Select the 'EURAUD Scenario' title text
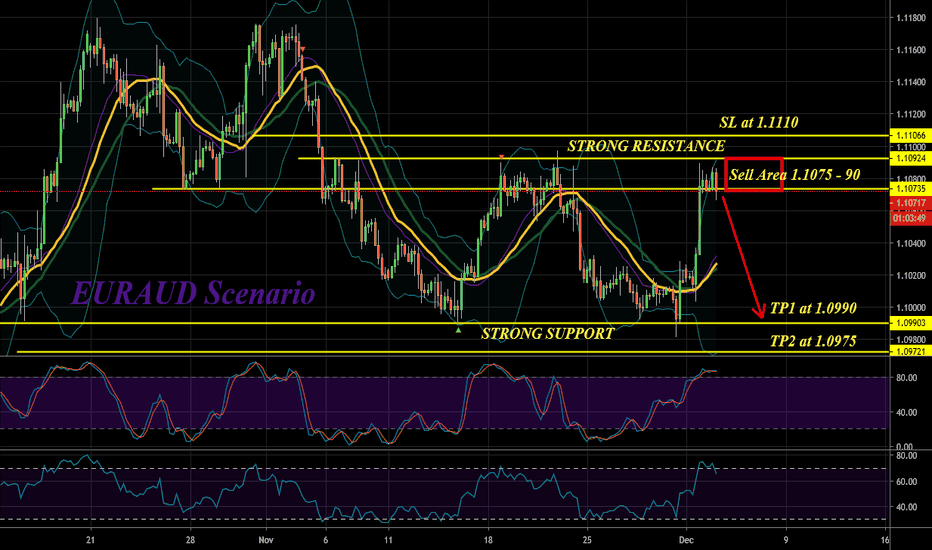This screenshot has height=550, width=932. pyautogui.click(x=192, y=294)
